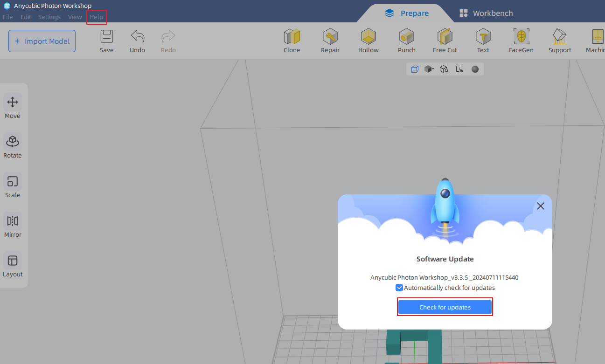Open the Support tool
The width and height of the screenshot is (605, 364).
point(560,41)
